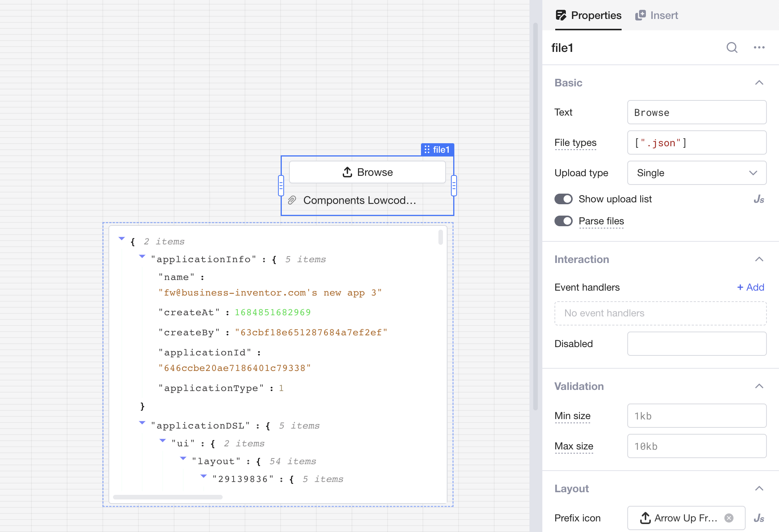Collapse the applicationInfo JSON node
This screenshot has width=779, height=532.
[142, 257]
